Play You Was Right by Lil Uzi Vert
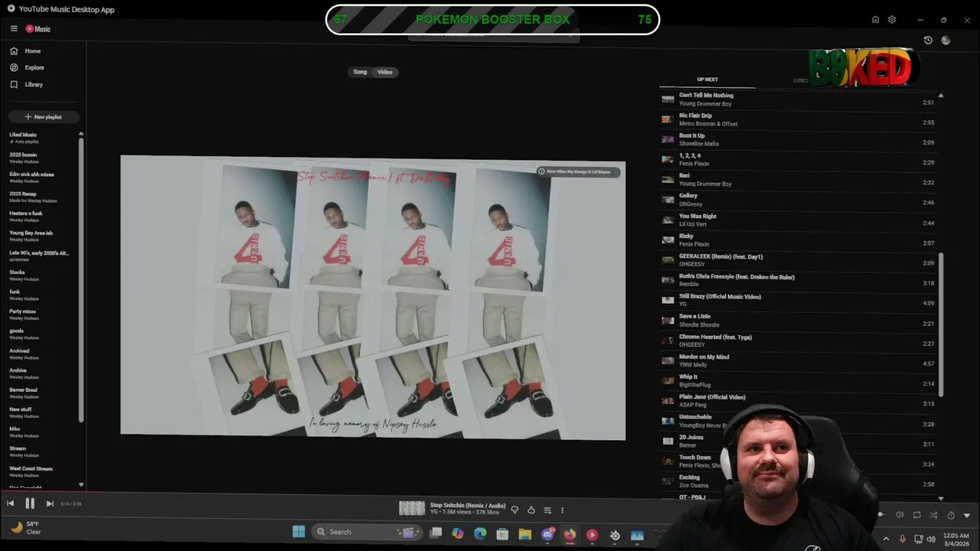Viewport: 980px width, 551px height. [x=797, y=220]
